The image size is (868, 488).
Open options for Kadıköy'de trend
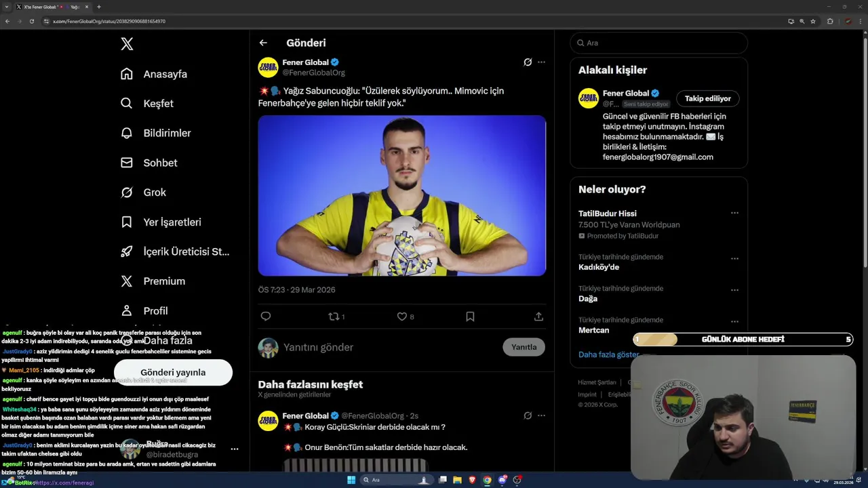pyautogui.click(x=734, y=258)
